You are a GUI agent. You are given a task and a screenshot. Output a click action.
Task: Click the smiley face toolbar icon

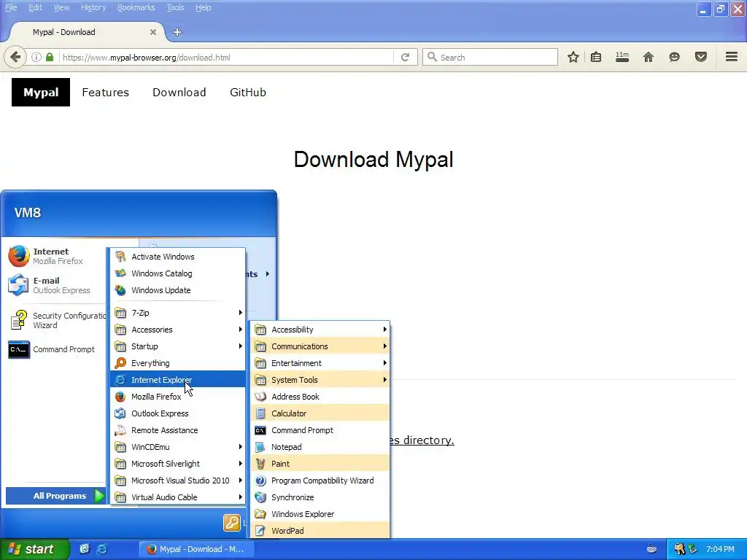point(674,57)
